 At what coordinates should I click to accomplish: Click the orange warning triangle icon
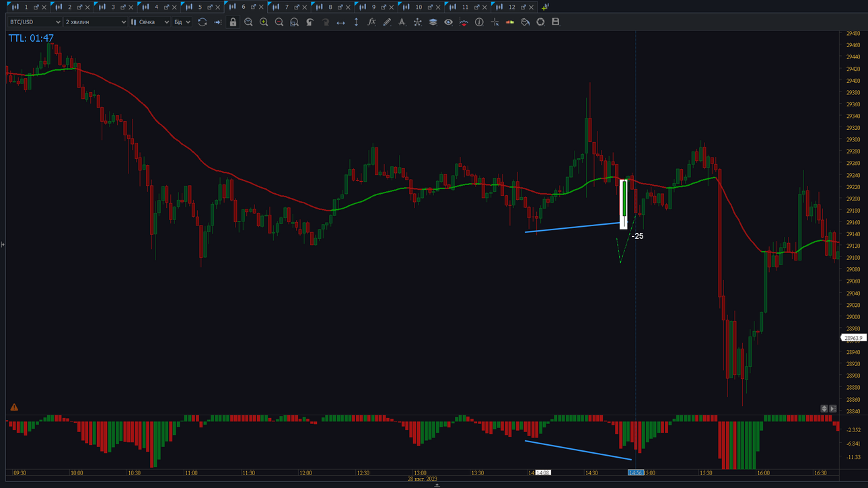pyautogui.click(x=14, y=407)
